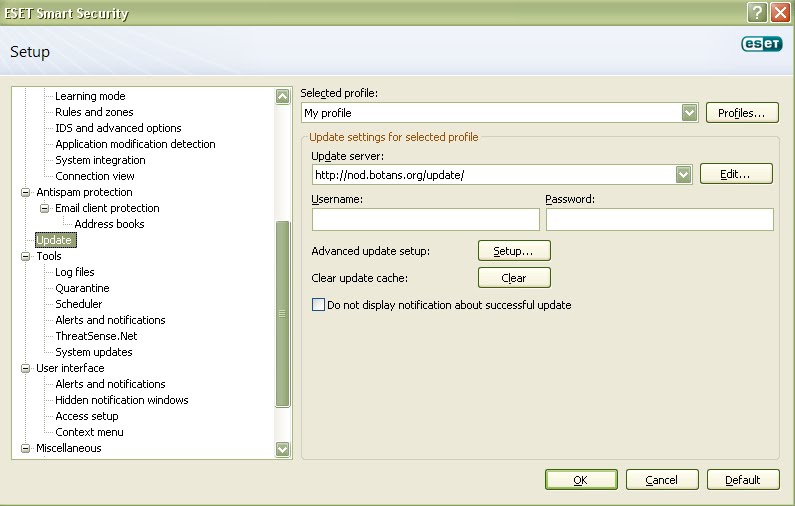Click the http://nod.botans.org/update/ server text
795x506 pixels.
coord(389,175)
